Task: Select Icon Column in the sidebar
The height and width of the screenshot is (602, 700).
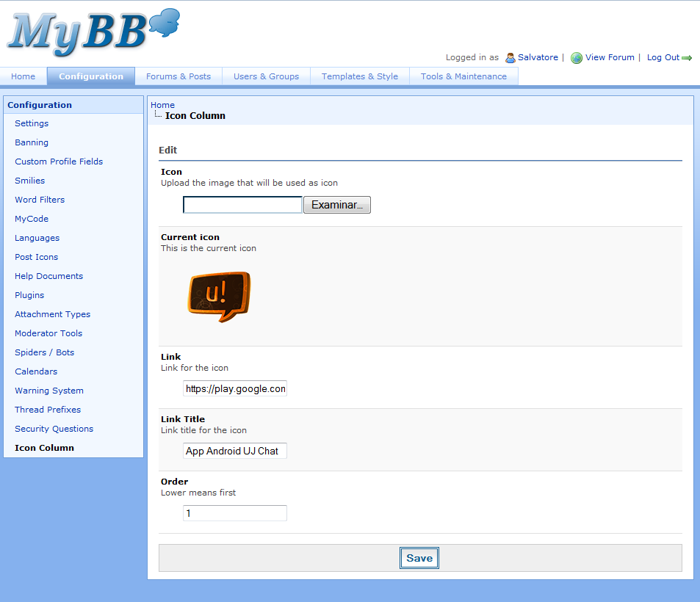Action: click(x=45, y=448)
